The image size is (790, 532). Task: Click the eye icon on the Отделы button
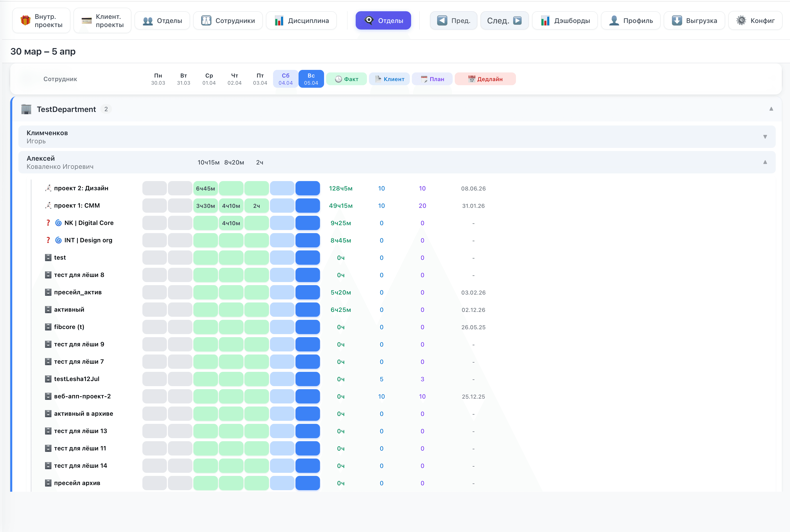(x=369, y=20)
